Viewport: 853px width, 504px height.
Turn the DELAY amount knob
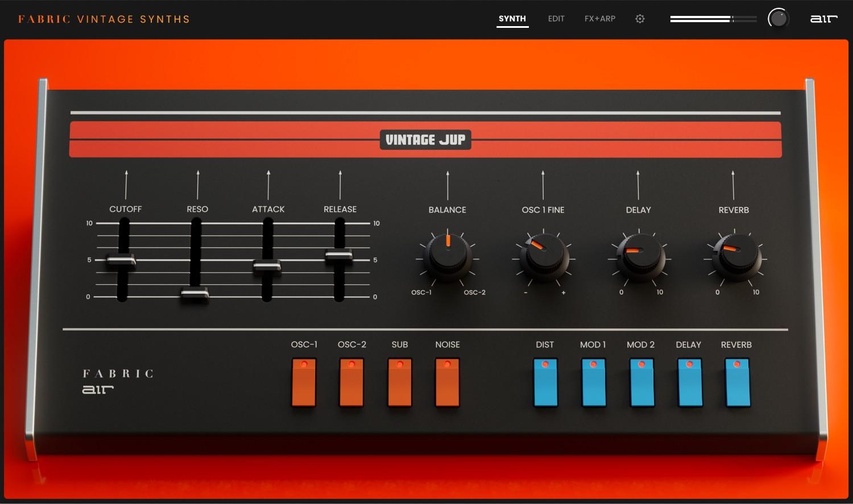tap(639, 259)
